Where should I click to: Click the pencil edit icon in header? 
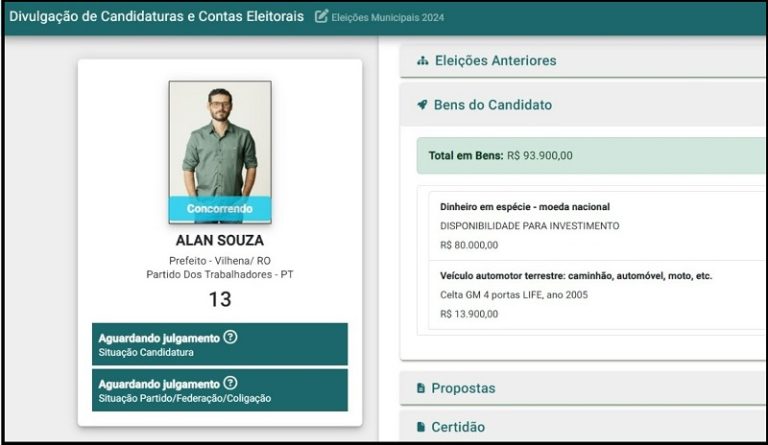click(321, 17)
